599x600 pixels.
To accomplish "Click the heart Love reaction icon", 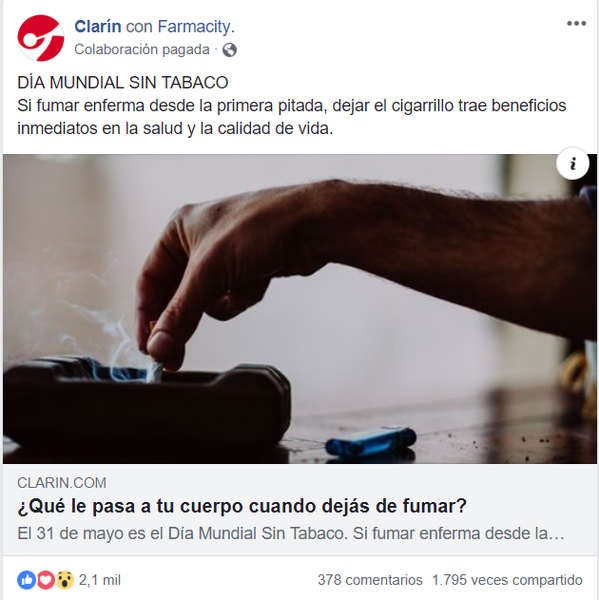I will [x=46, y=580].
